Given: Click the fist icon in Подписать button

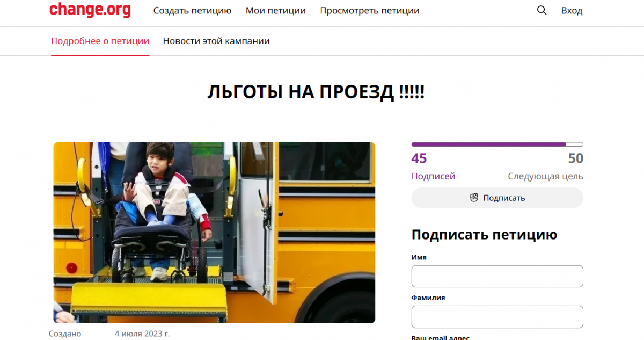Looking at the screenshot, I should (x=474, y=198).
